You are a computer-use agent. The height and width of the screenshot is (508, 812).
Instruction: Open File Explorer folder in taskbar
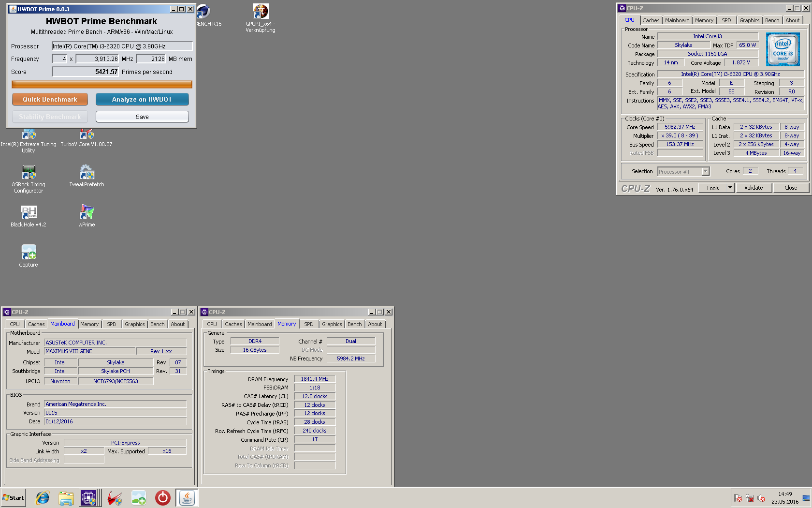(x=66, y=498)
